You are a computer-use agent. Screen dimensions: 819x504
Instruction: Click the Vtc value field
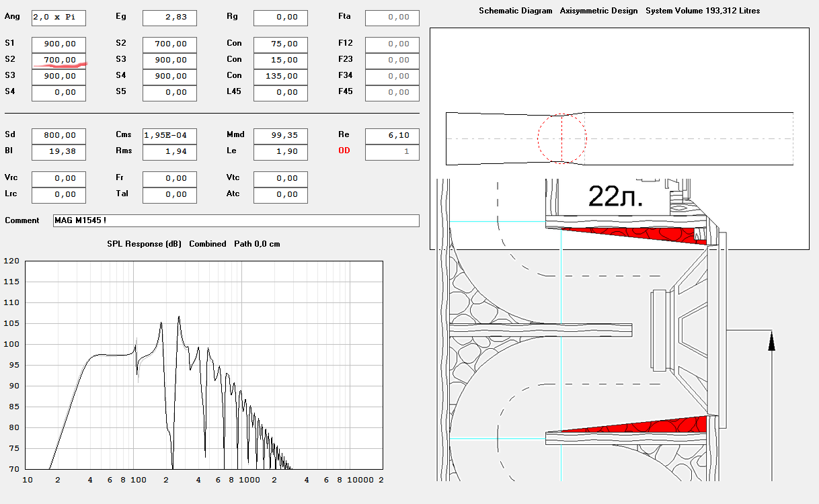tap(280, 179)
